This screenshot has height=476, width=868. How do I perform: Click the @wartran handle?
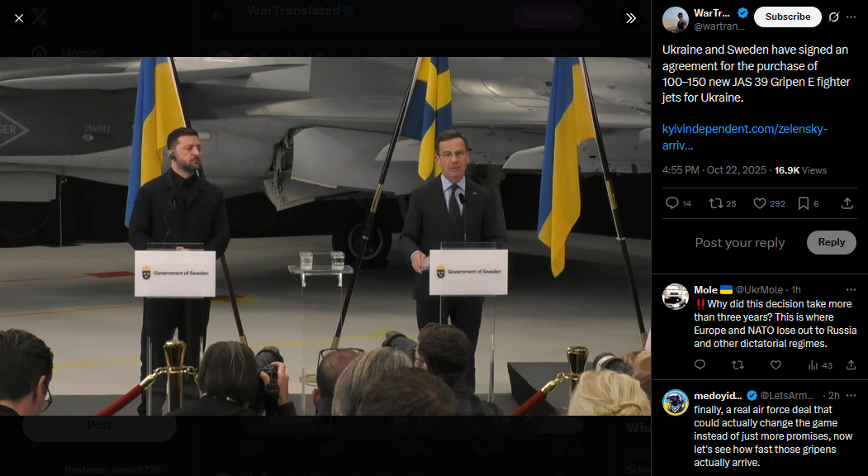click(719, 26)
